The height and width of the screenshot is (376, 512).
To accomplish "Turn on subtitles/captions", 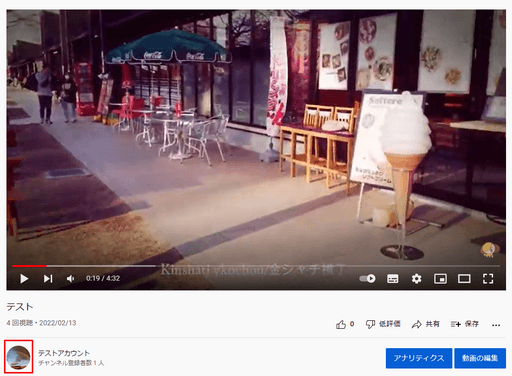I will click(x=392, y=279).
